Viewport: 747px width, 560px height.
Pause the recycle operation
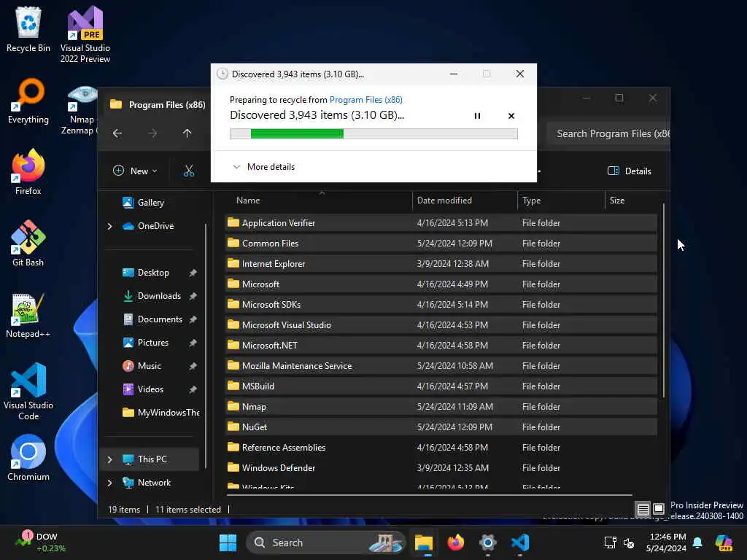point(477,116)
